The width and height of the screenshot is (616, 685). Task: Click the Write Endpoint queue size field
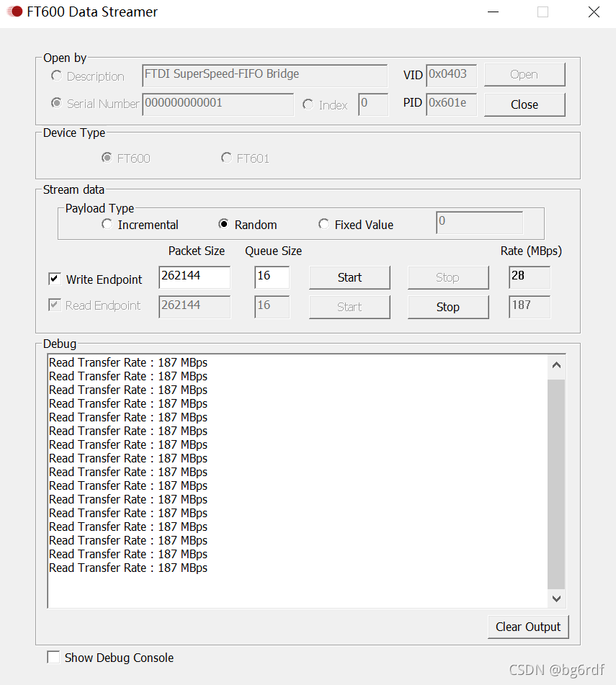click(272, 277)
